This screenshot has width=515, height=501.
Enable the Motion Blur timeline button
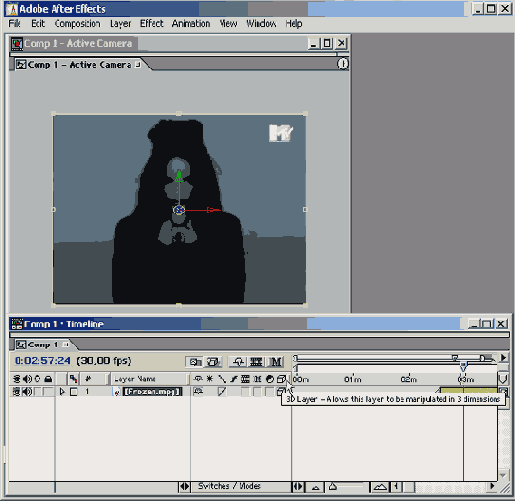276,362
